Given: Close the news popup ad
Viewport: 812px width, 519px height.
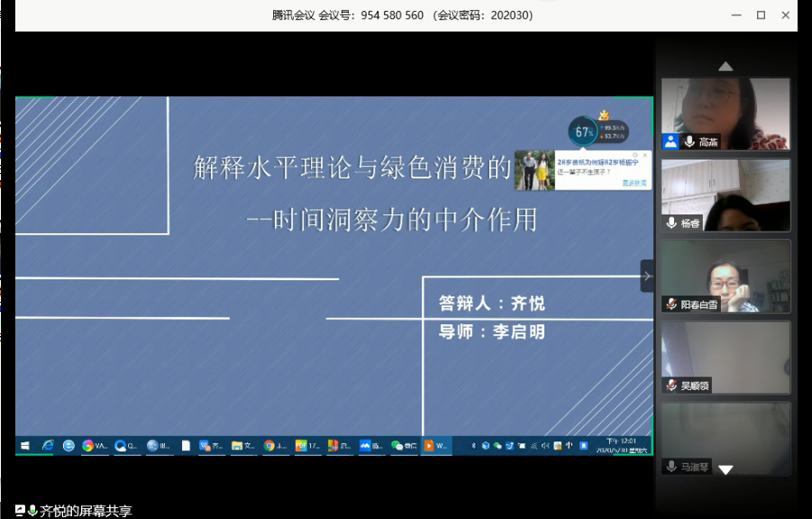Looking at the screenshot, I should click(645, 155).
